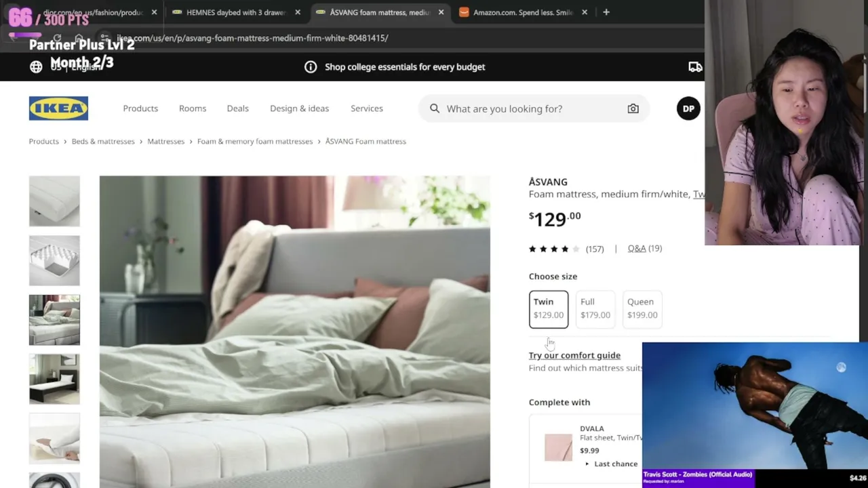Open the Q&A (19) link

point(645,249)
